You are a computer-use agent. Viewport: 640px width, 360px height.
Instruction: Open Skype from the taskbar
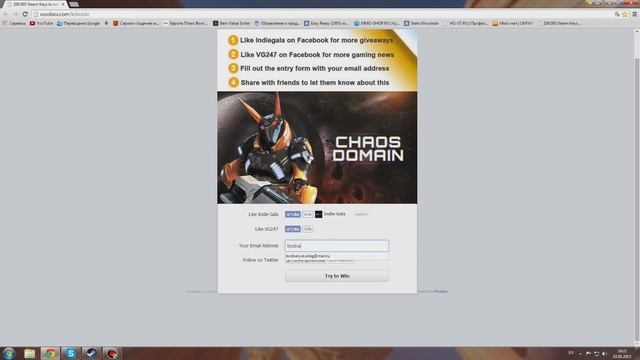pyautogui.click(x=71, y=353)
